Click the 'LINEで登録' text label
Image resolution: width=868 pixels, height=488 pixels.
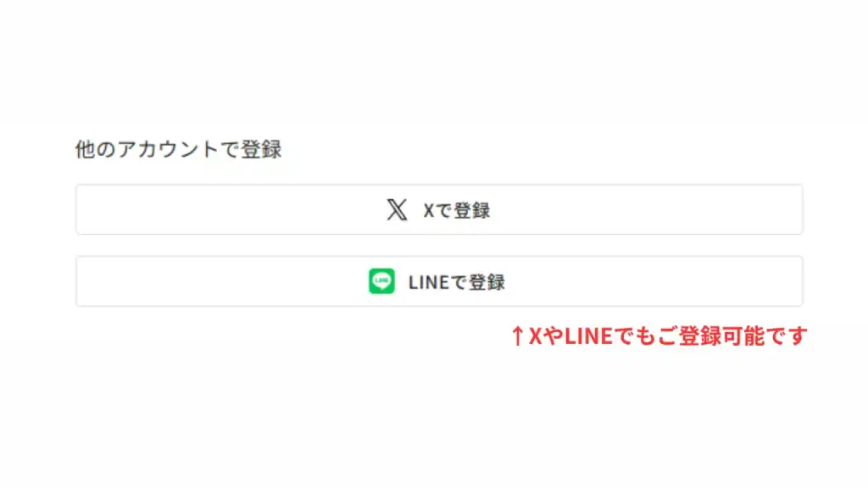(x=457, y=282)
